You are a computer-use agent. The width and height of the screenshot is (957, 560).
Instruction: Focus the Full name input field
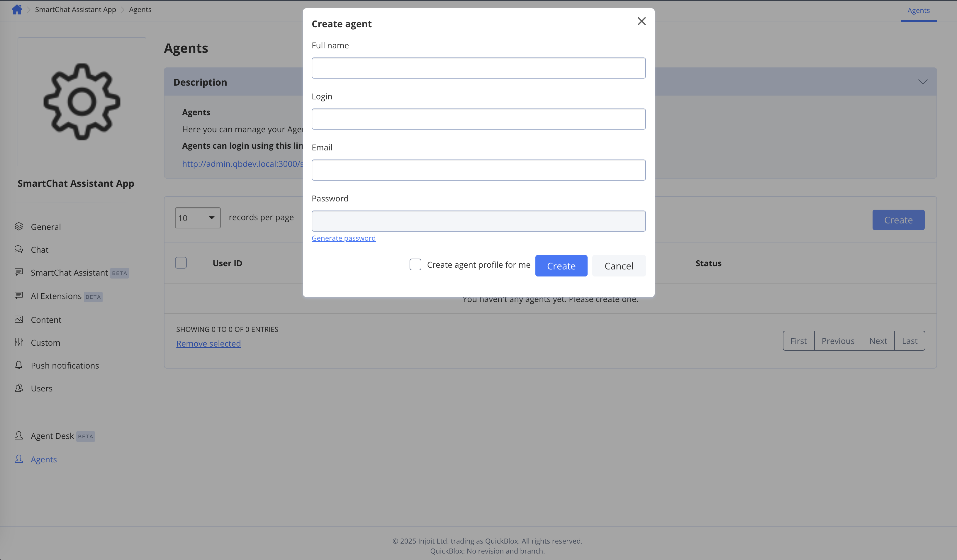[478, 68]
